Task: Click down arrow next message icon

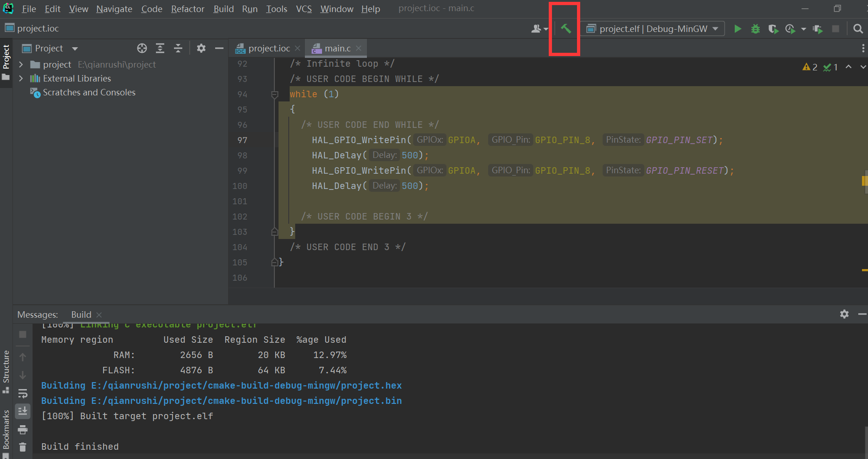Action: [23, 375]
